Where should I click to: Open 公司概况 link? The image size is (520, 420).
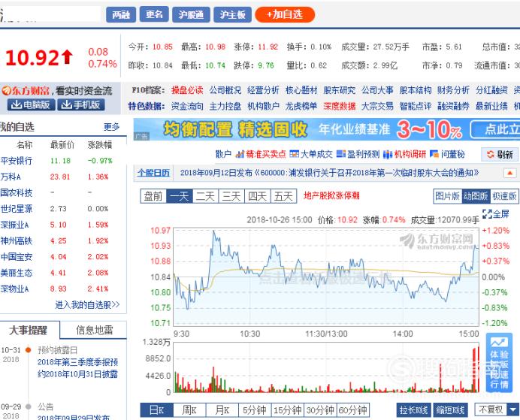click(225, 90)
